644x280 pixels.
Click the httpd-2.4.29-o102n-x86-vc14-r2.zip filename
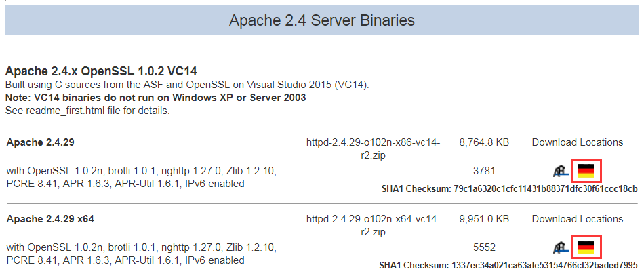point(373,149)
